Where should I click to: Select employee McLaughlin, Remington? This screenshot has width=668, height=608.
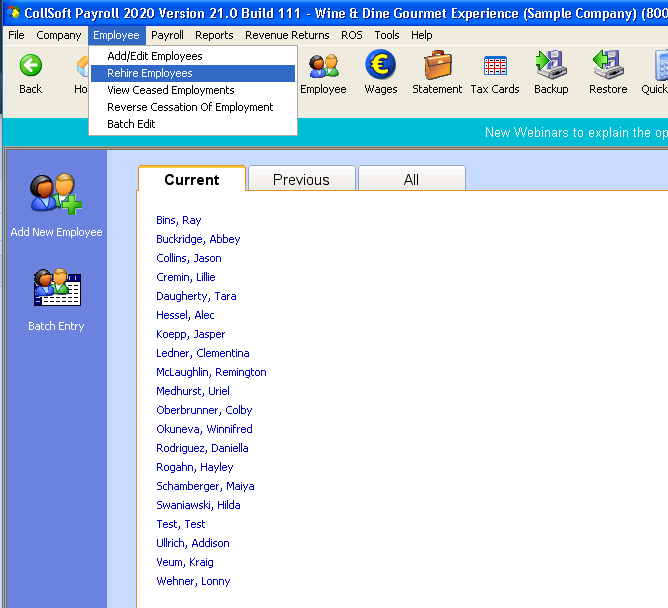(x=211, y=372)
